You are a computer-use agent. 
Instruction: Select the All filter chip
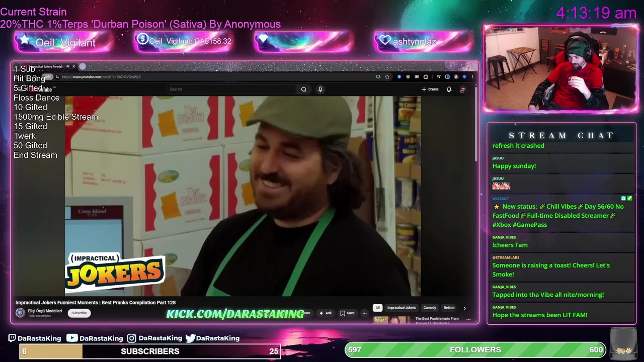click(377, 307)
